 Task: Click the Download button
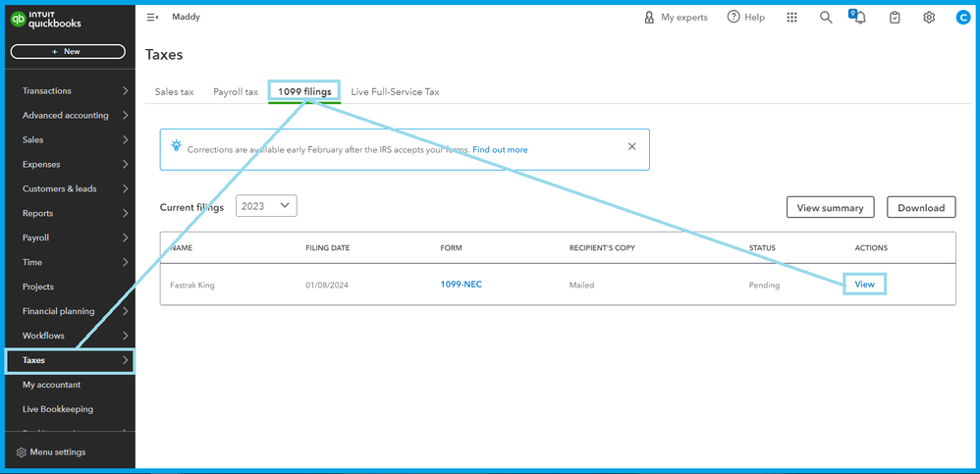coord(921,208)
